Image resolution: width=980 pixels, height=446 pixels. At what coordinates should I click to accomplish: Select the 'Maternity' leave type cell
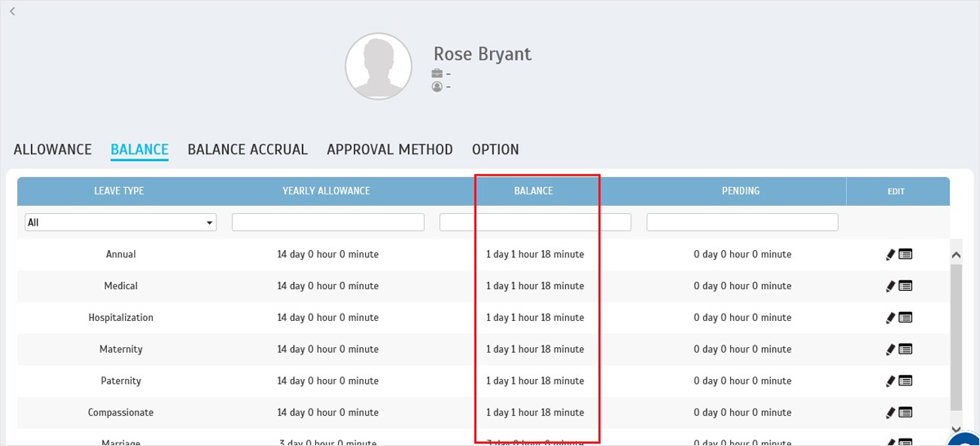121,350
